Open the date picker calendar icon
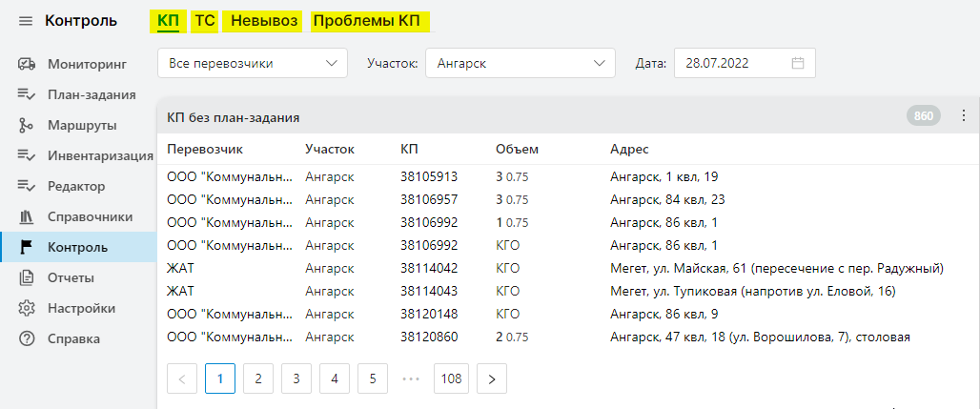 tap(798, 64)
